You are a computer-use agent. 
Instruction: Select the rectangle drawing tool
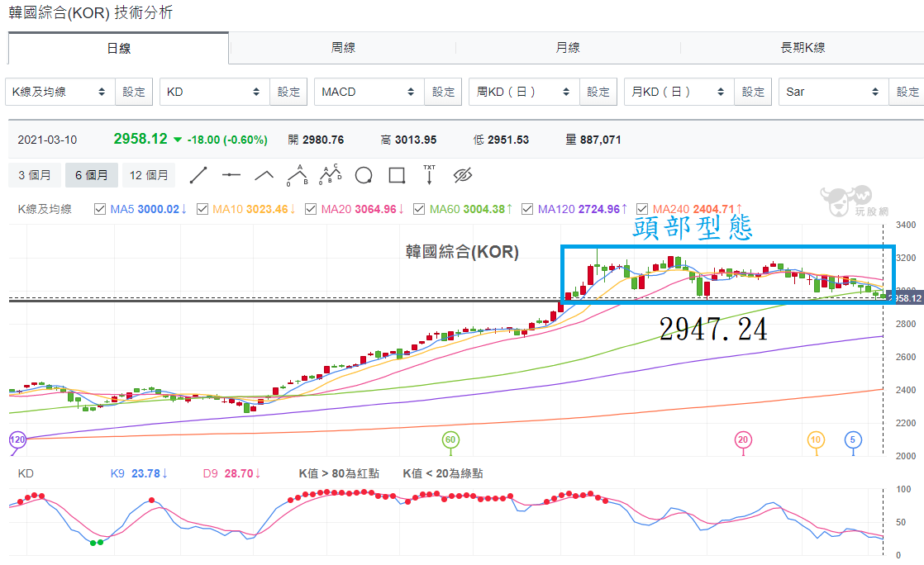click(x=397, y=175)
